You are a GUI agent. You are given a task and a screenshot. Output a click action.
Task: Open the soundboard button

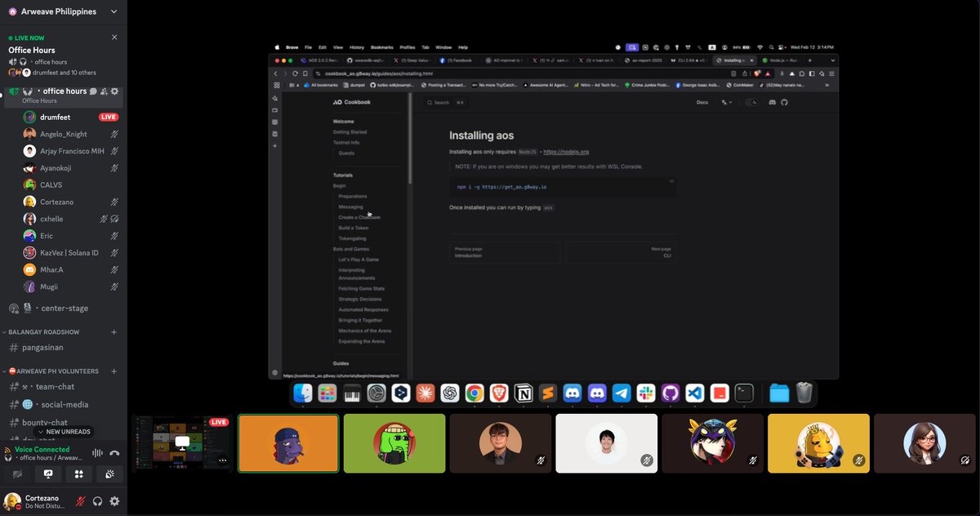click(109, 474)
